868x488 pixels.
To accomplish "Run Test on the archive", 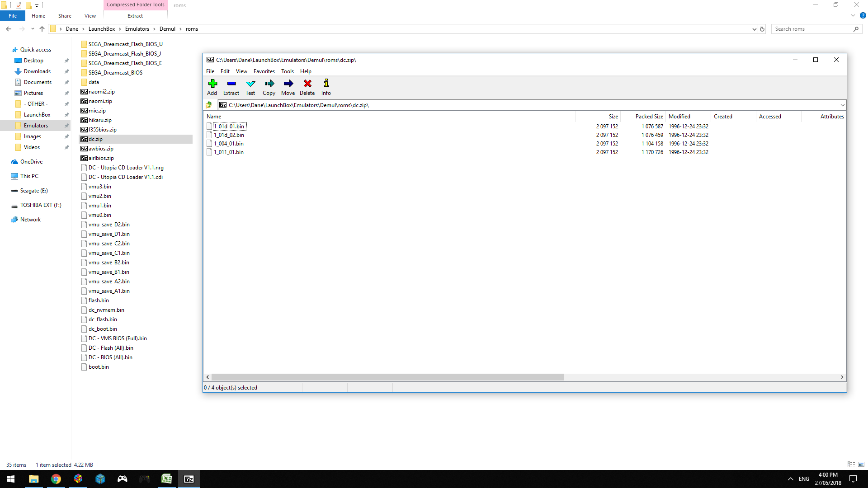I will 250,87.
